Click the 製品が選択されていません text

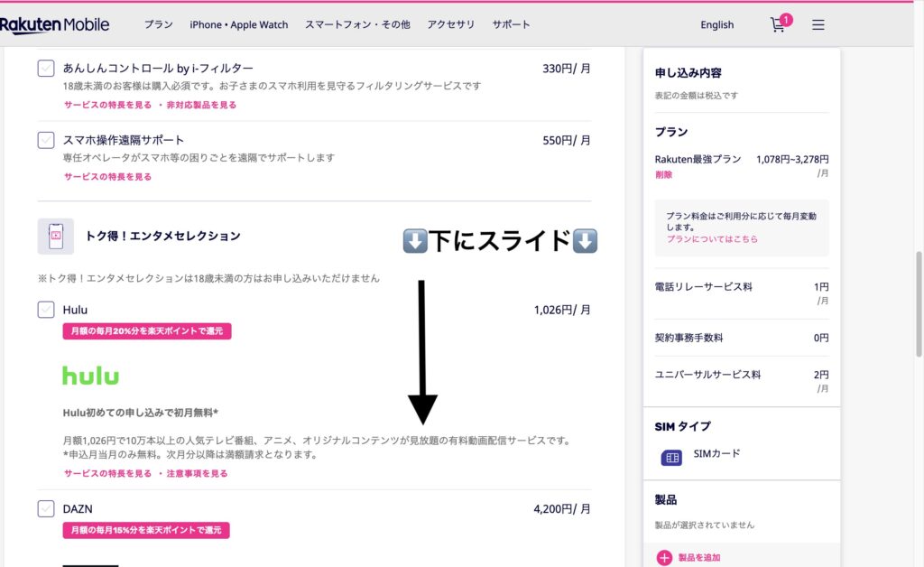tap(704, 525)
